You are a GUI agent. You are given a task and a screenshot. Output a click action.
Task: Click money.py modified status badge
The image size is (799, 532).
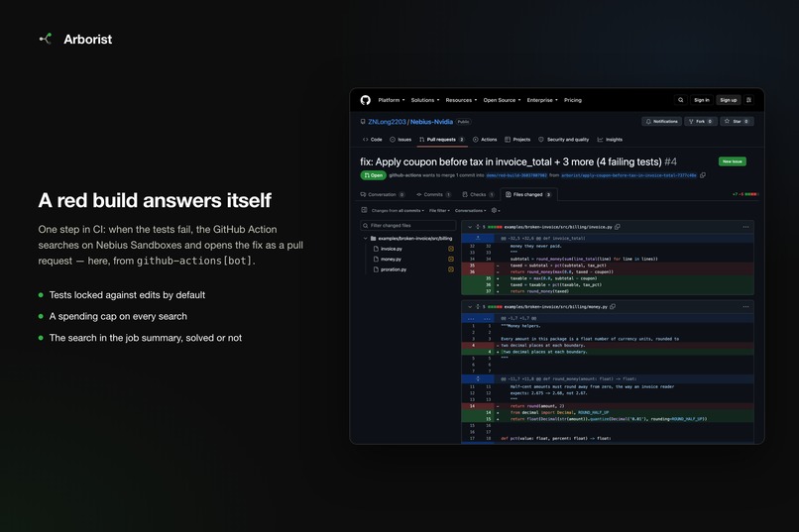point(450,260)
